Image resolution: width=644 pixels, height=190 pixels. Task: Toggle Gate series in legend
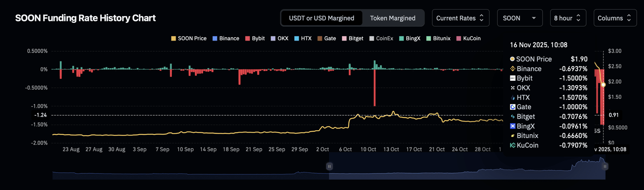(x=326, y=39)
